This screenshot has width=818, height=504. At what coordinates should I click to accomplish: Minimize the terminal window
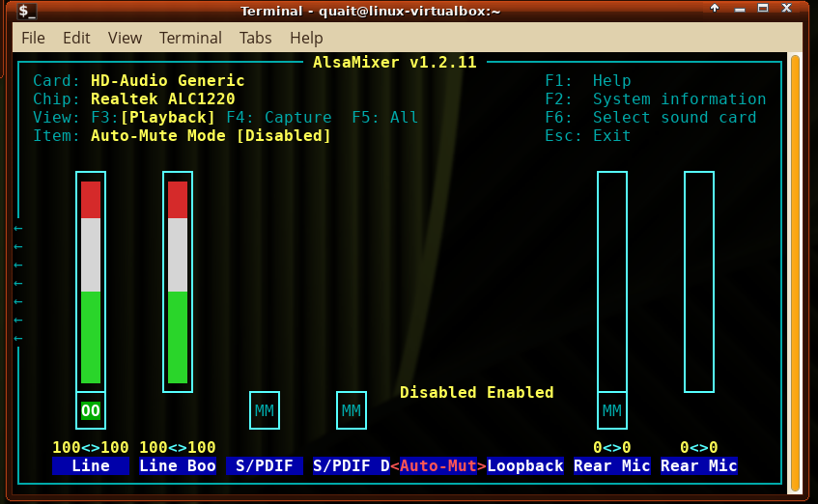740,11
